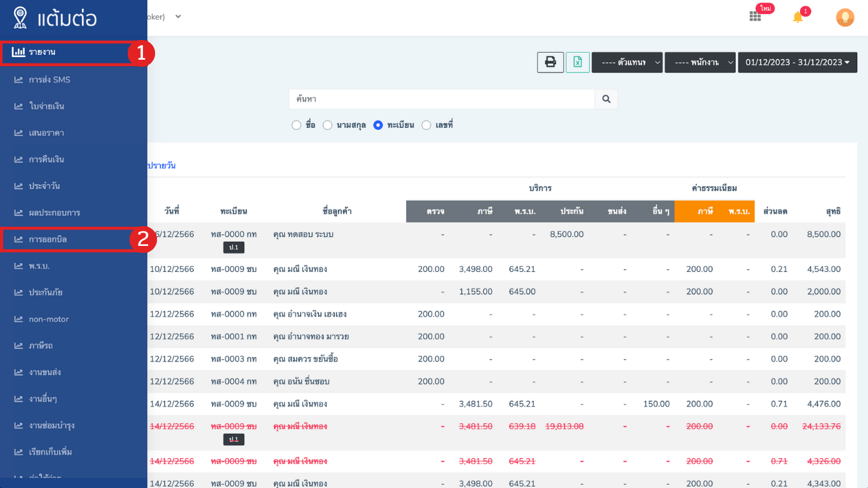Click the ป.1 badge in strikethrough row
Image resolution: width=868 pixels, height=488 pixels.
pos(234,439)
